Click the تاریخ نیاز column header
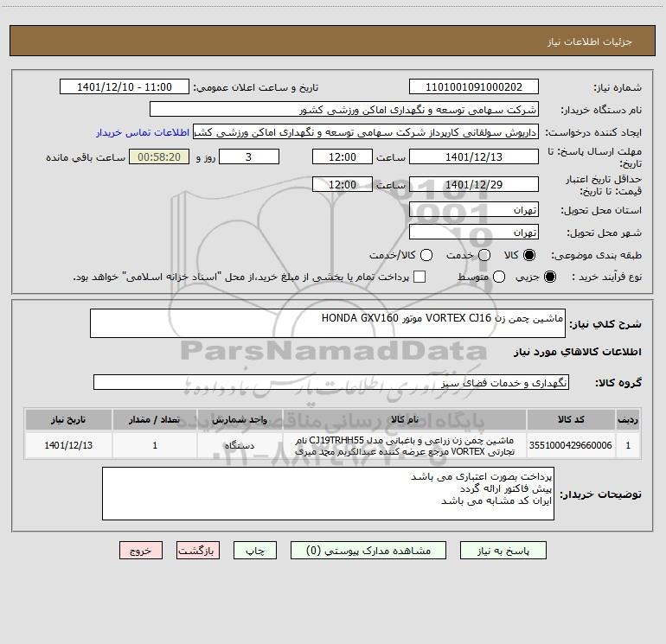 (x=68, y=420)
